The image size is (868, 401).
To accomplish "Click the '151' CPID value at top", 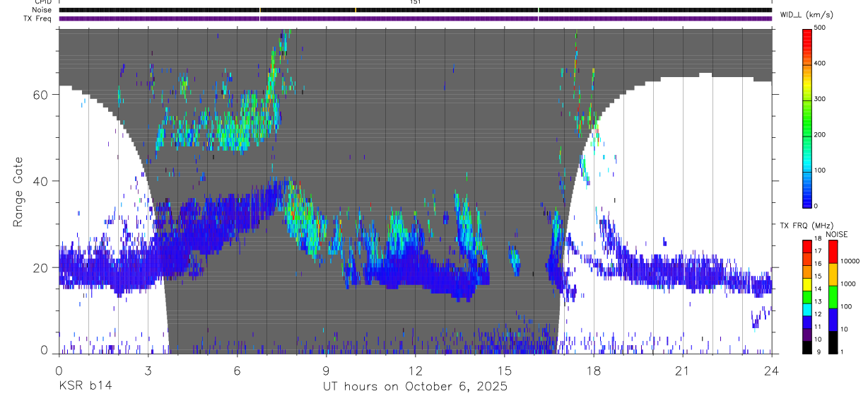I will pyautogui.click(x=416, y=2).
